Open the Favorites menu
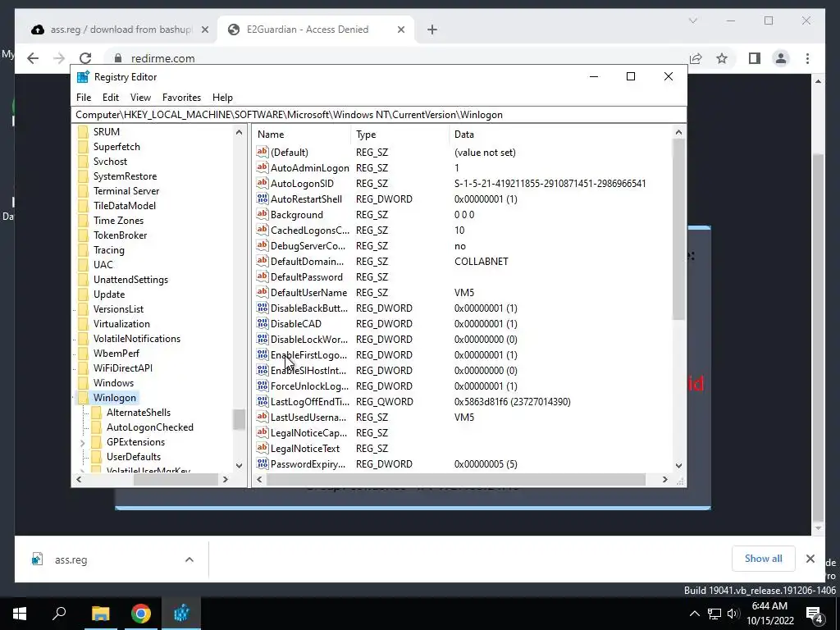 click(181, 98)
